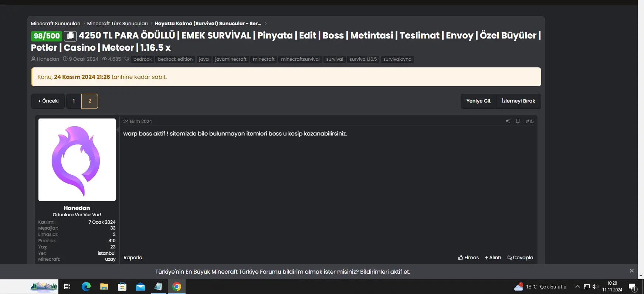Launch Microsoft Edge from the taskbar
The height and width of the screenshot is (294, 644).
(86, 287)
